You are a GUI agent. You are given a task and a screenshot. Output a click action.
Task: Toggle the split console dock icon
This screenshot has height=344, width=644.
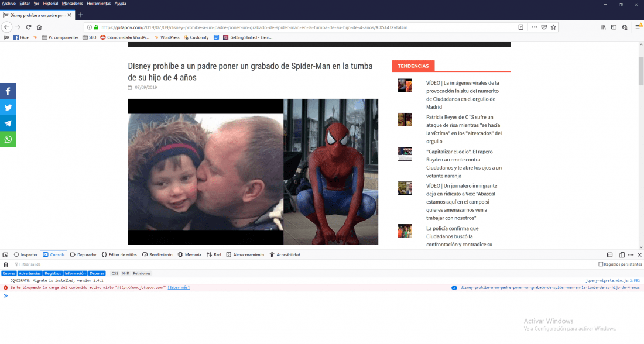(x=610, y=255)
